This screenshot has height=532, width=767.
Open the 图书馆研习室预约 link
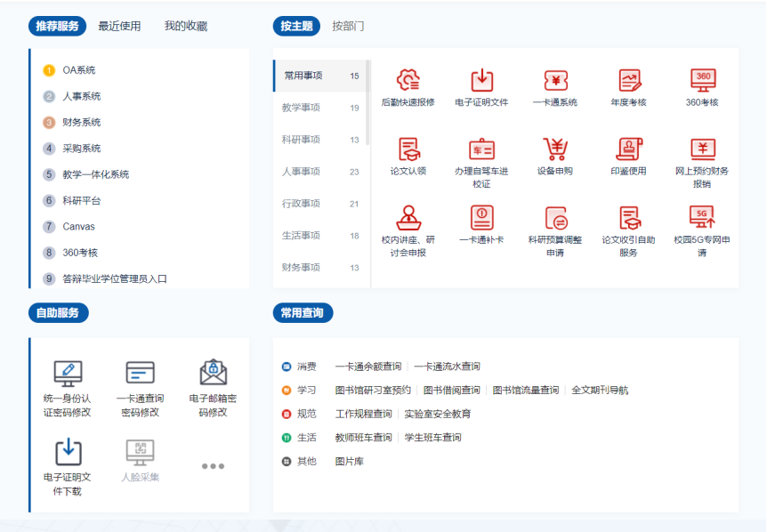tap(373, 391)
